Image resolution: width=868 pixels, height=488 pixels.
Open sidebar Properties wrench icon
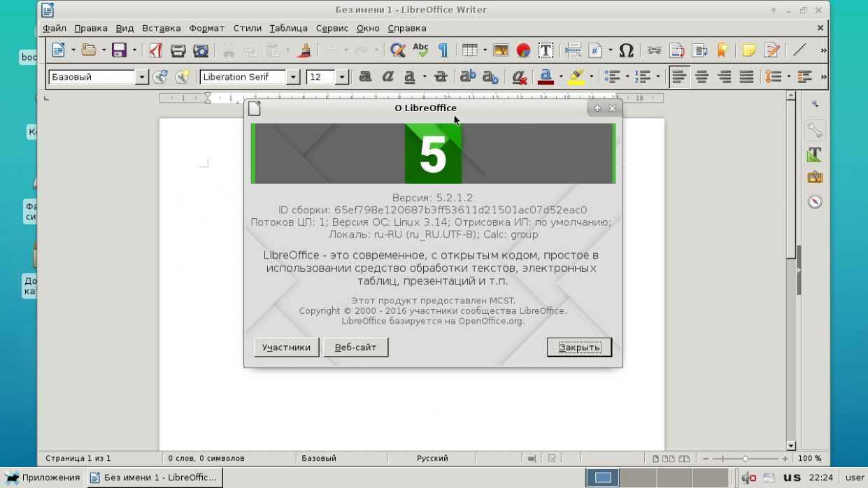point(814,129)
